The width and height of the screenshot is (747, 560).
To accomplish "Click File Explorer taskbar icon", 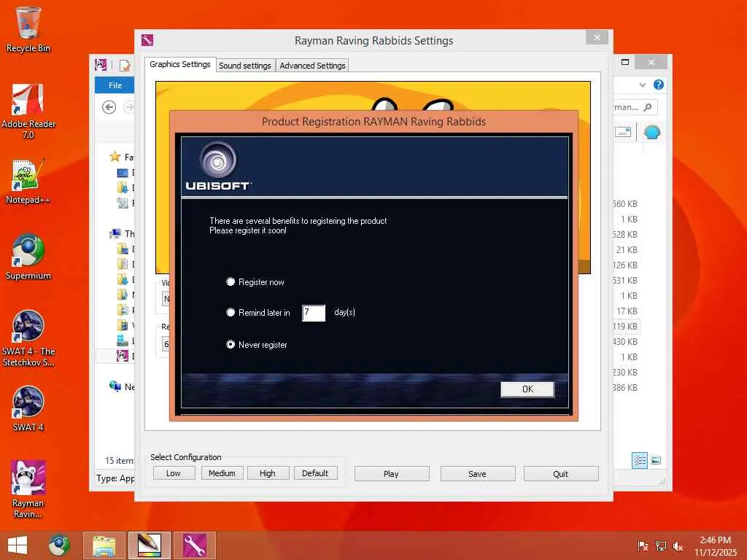I will click(104, 545).
